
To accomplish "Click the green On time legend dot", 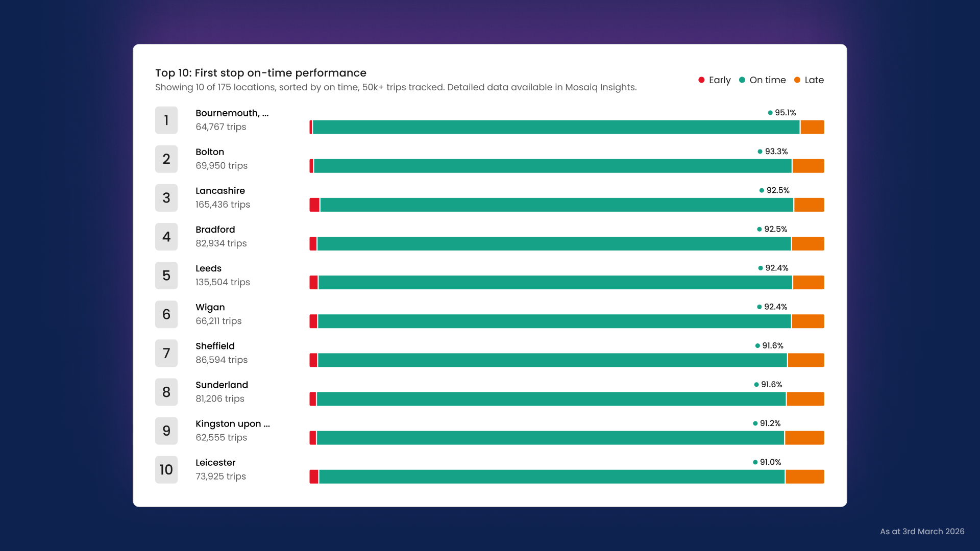I will tap(742, 80).
